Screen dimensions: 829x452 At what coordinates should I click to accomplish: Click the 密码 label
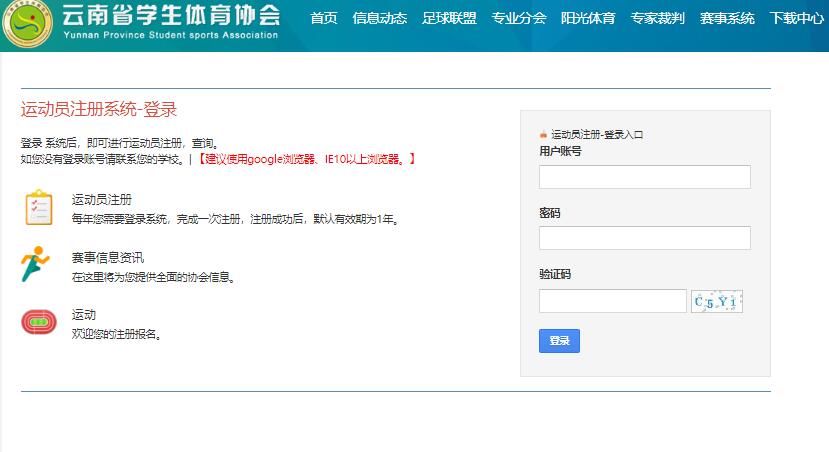point(550,213)
